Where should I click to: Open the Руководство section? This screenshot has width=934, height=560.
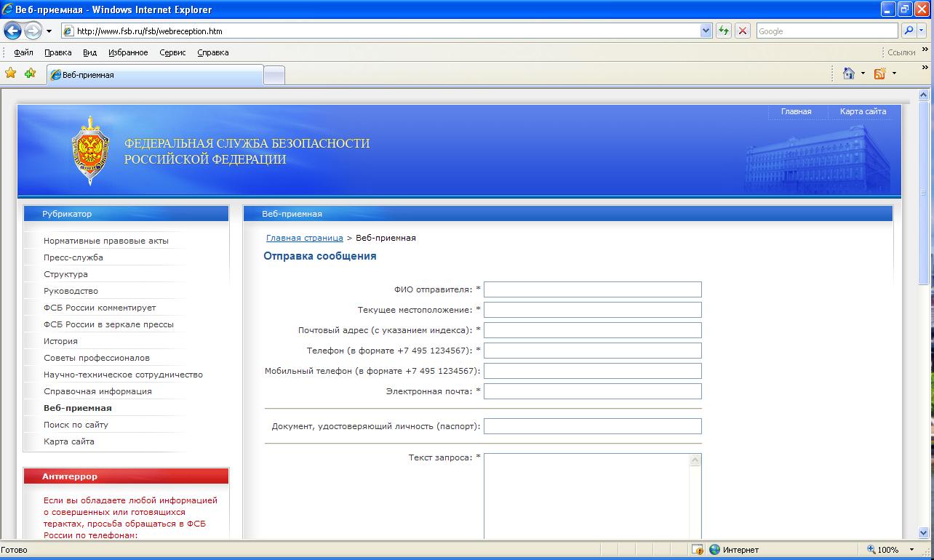point(71,291)
